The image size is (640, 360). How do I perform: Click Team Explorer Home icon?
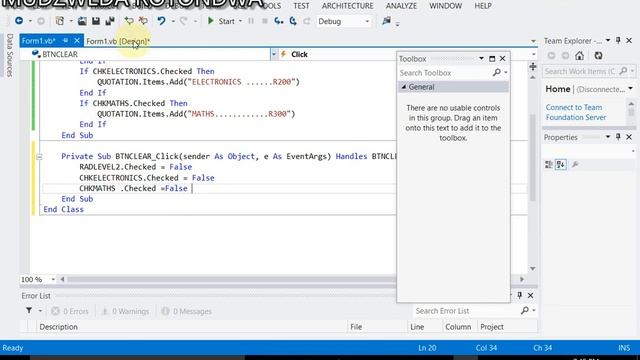pos(580,56)
